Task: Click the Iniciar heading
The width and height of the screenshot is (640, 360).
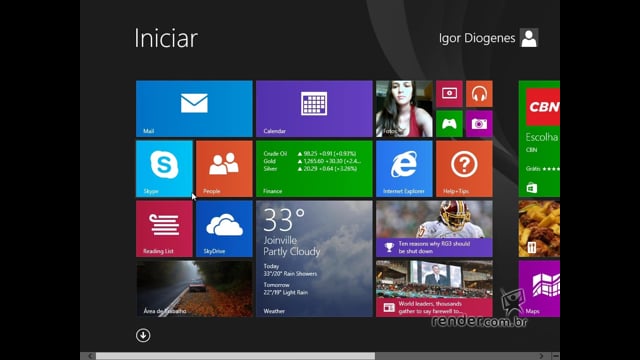Action: click(166, 38)
